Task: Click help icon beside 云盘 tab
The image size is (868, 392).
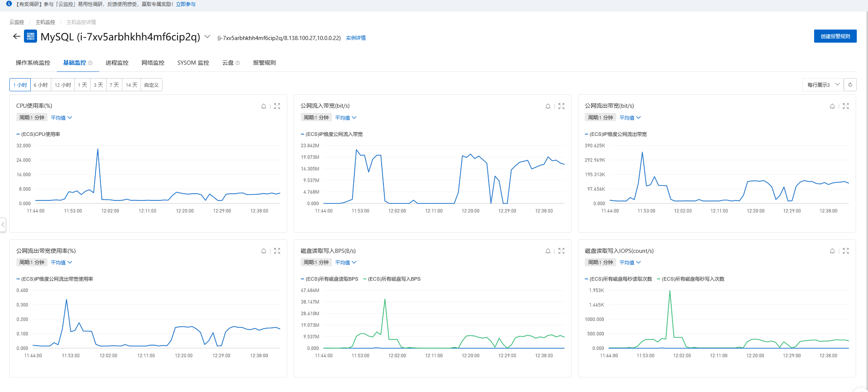Action: [x=238, y=63]
